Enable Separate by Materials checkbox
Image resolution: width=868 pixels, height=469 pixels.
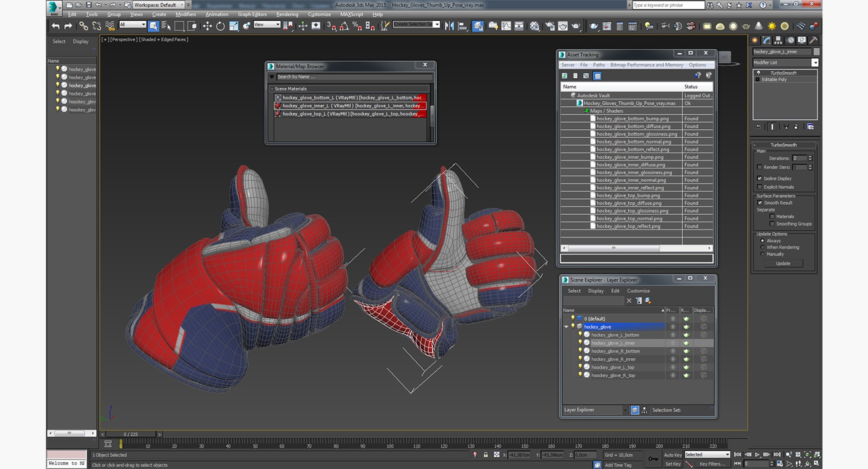(772, 216)
